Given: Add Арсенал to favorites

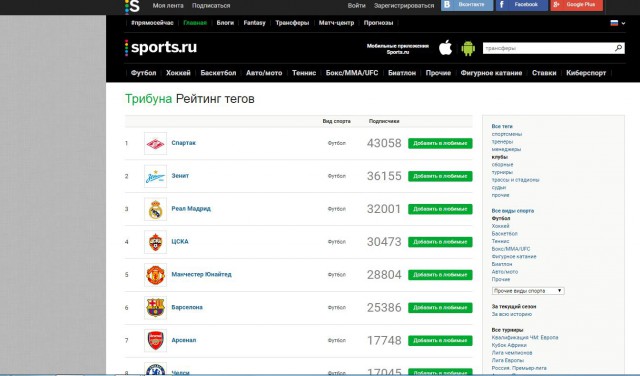Looking at the screenshot, I should tap(440, 340).
